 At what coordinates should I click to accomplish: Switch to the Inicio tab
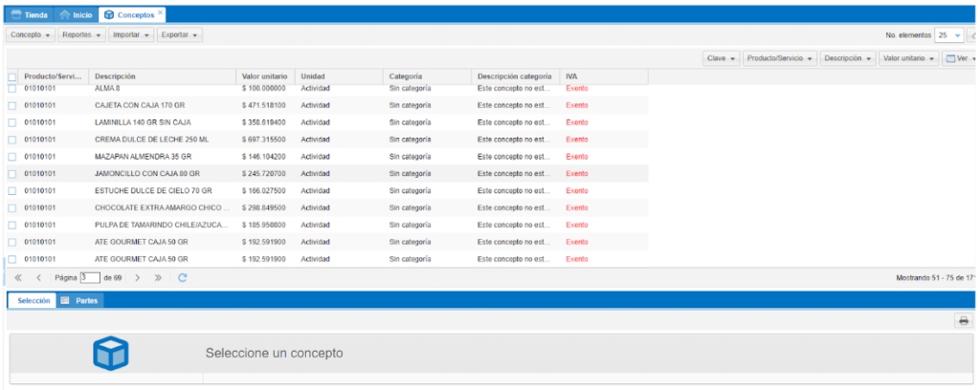point(77,15)
